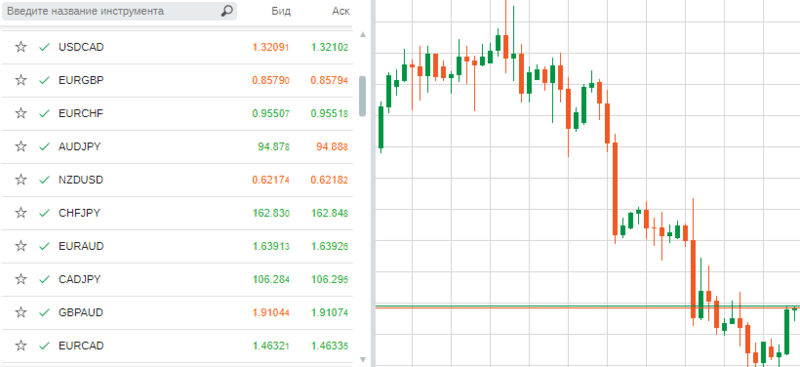Click the search magnifier icon
The height and width of the screenshot is (367, 800).
(227, 11)
